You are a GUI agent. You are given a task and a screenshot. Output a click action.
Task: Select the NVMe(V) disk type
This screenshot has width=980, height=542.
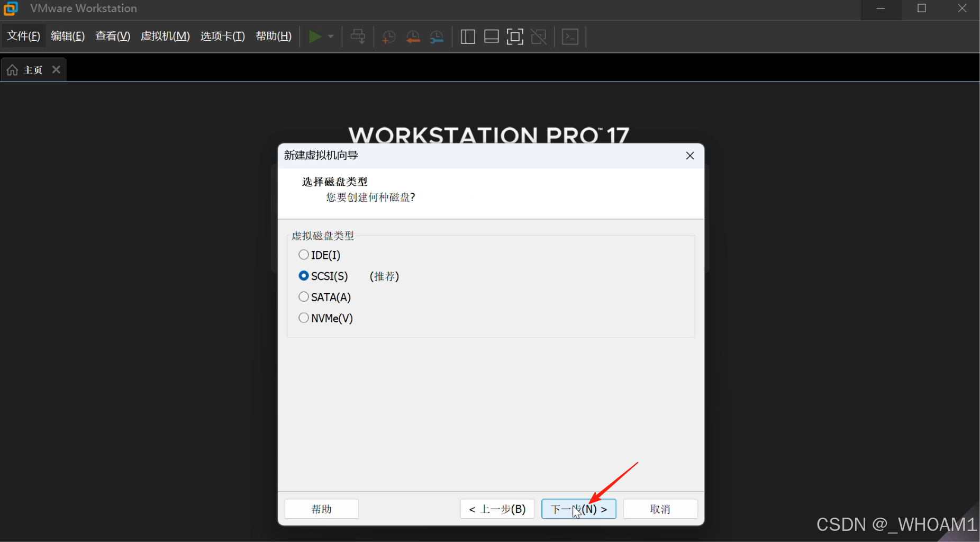tap(326, 318)
